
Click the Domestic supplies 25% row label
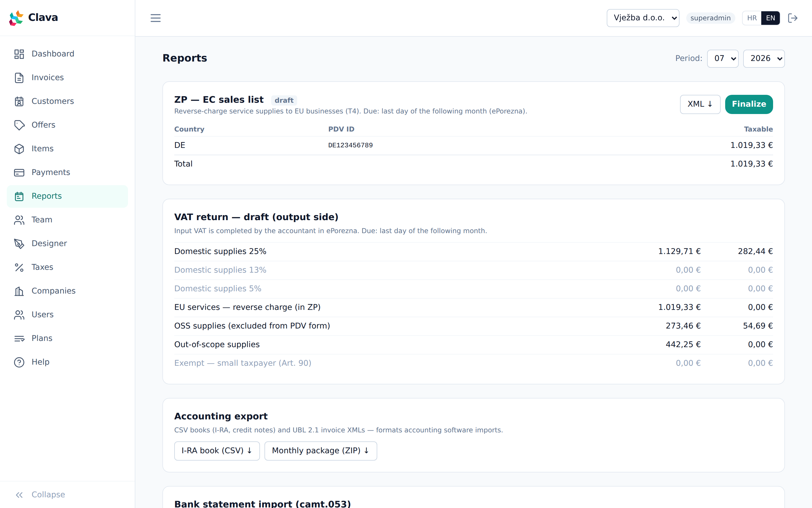220,252
